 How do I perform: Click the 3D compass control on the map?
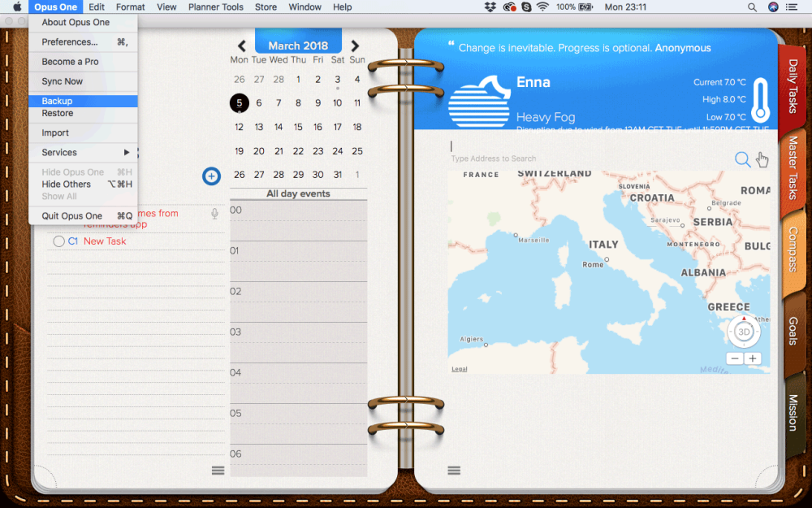click(743, 332)
